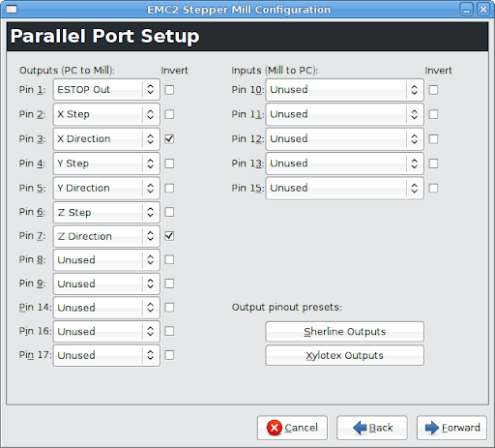495x448 pixels.
Task: Toggle invert checkbox for input Pin 12
Action: (433, 139)
